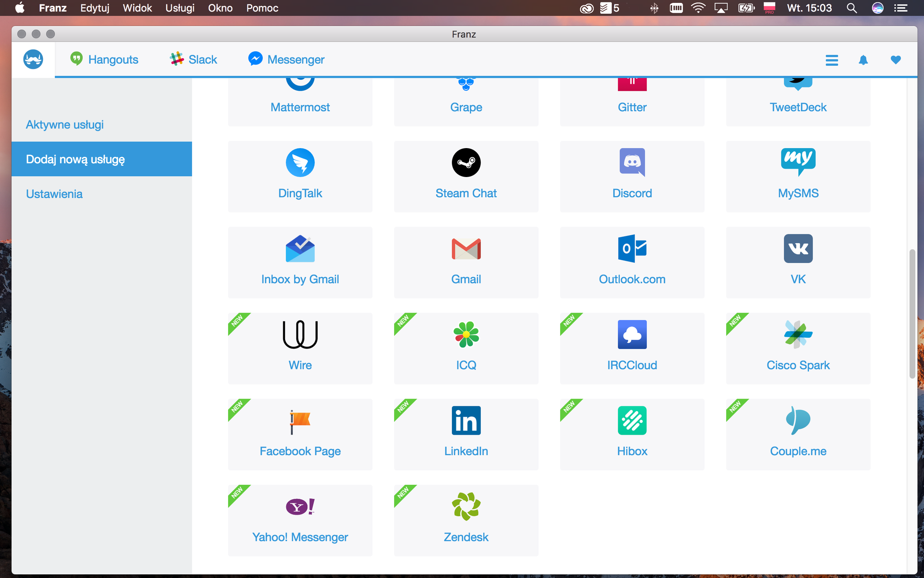Click the Spotlight search icon
This screenshot has width=924, height=578.
pos(852,8)
